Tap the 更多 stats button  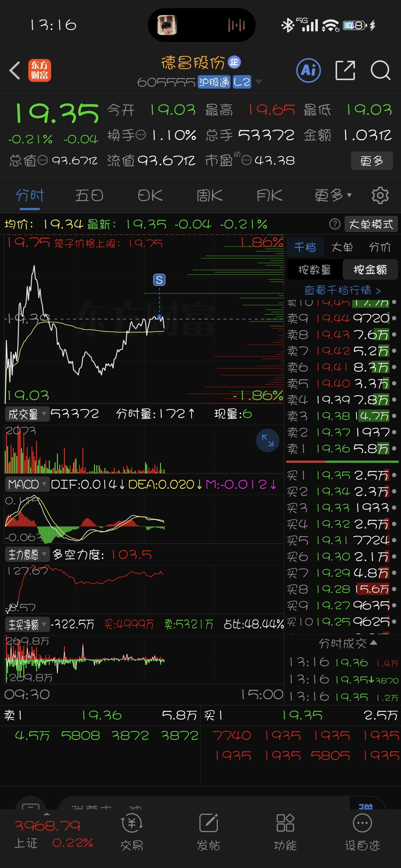tap(372, 161)
